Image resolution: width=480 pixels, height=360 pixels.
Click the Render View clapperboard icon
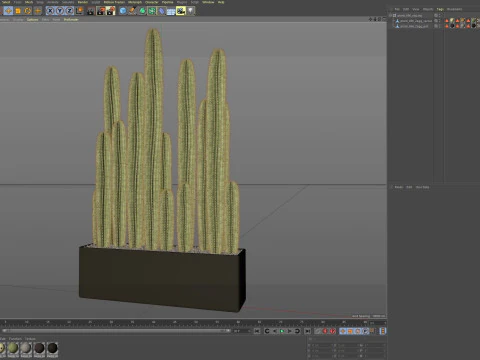(x=91, y=11)
